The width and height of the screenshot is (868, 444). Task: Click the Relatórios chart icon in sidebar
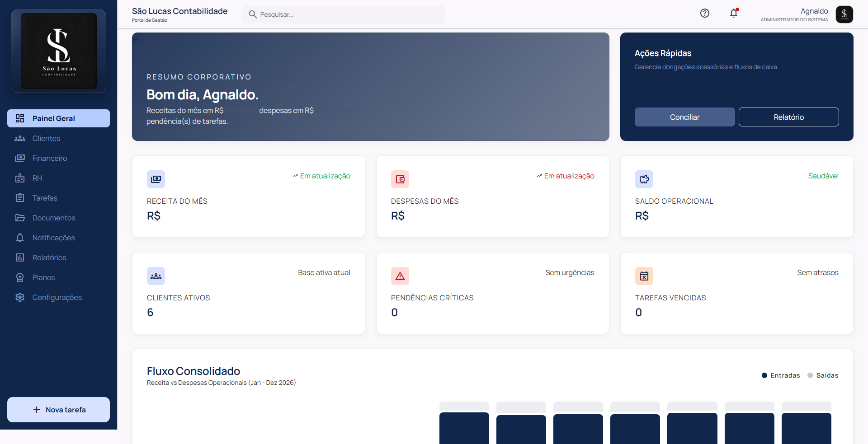pyautogui.click(x=20, y=257)
